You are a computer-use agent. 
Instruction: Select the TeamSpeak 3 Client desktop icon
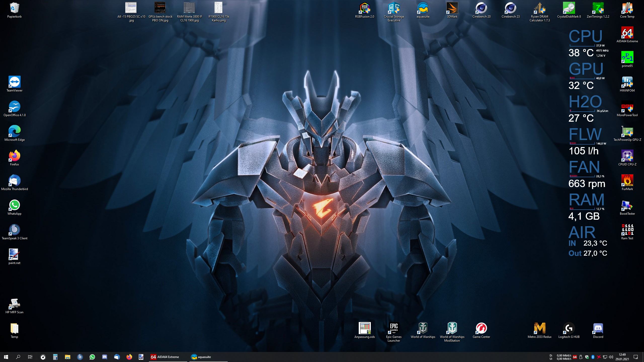(x=14, y=232)
